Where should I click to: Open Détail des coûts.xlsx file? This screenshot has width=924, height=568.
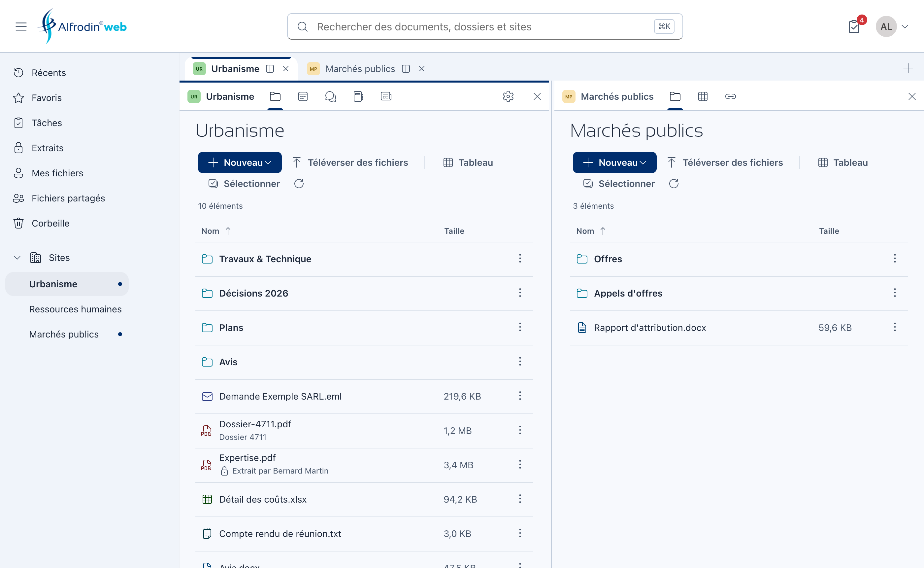click(263, 500)
